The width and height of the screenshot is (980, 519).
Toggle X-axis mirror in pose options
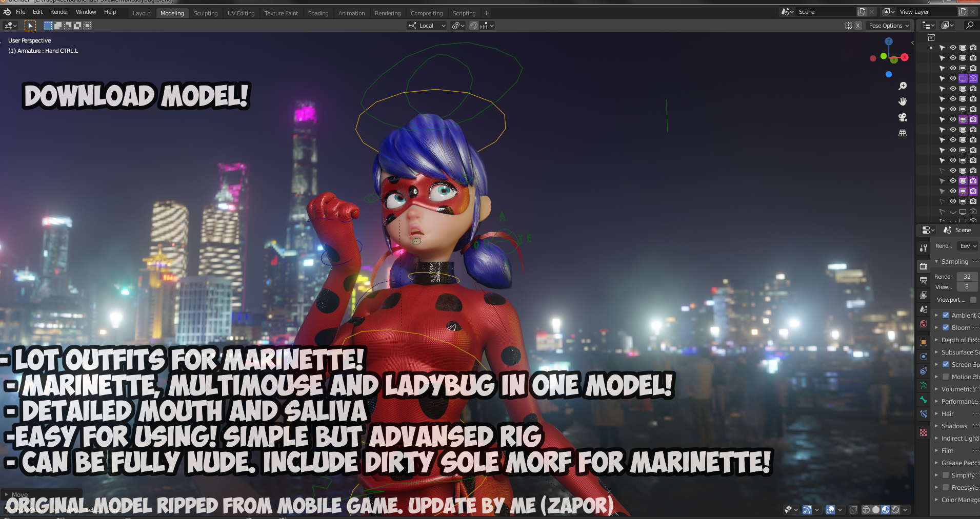(x=857, y=26)
